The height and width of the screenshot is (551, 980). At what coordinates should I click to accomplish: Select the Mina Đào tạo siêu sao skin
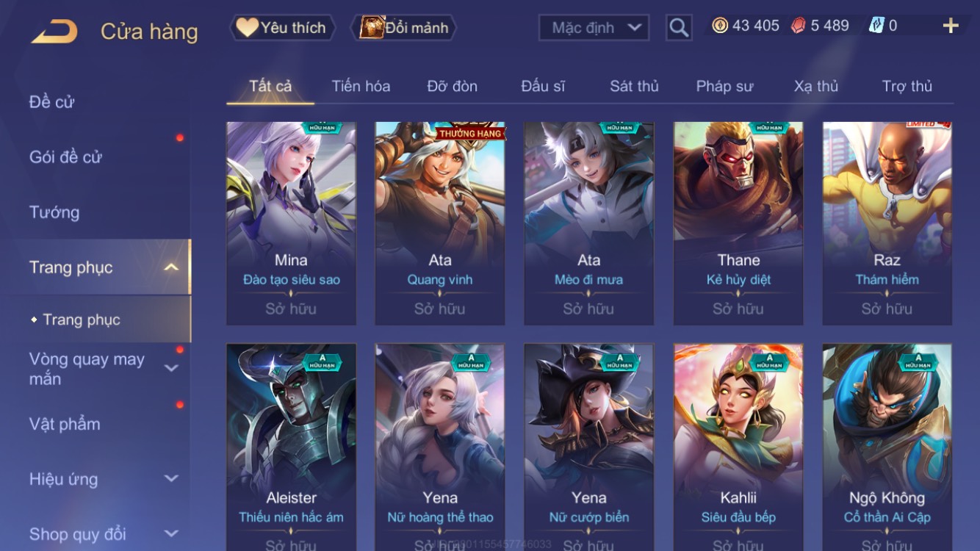click(291, 223)
